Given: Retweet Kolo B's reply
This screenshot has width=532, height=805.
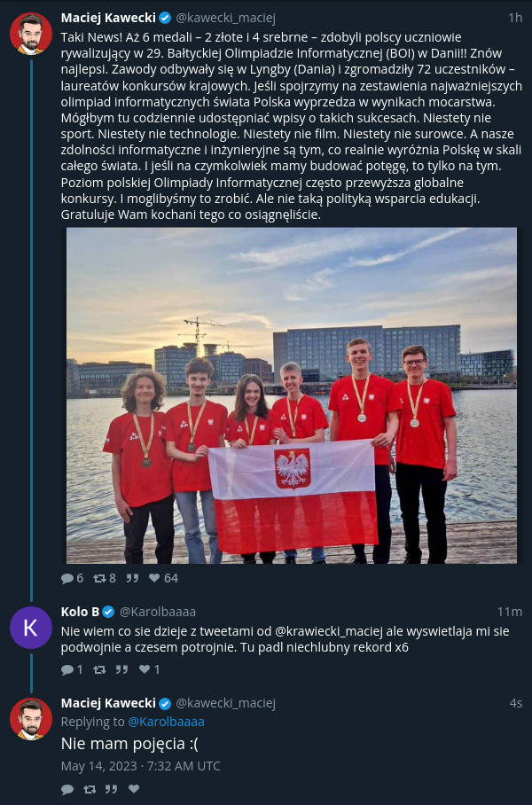Looking at the screenshot, I should 99,669.
